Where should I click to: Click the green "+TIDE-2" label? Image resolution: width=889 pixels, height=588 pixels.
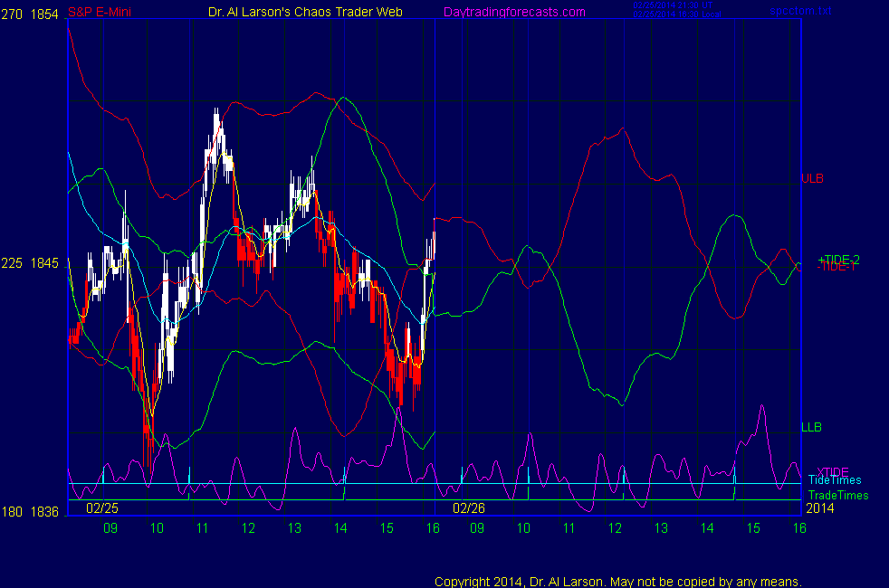[838, 260]
